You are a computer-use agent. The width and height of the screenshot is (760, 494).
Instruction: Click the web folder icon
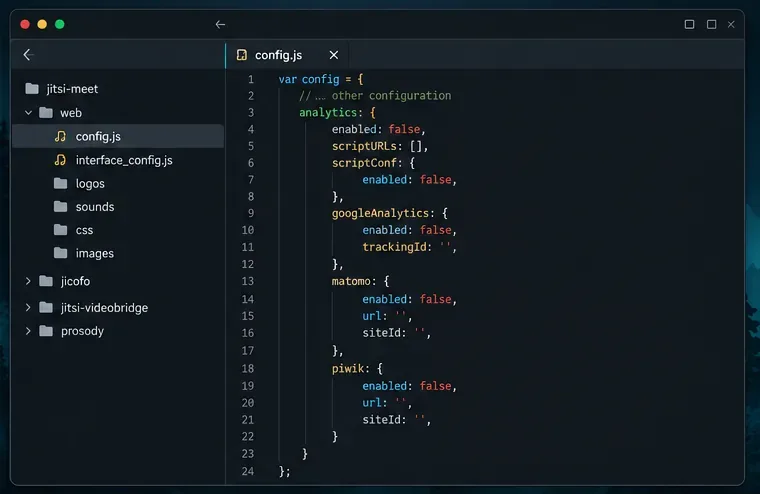[46, 112]
